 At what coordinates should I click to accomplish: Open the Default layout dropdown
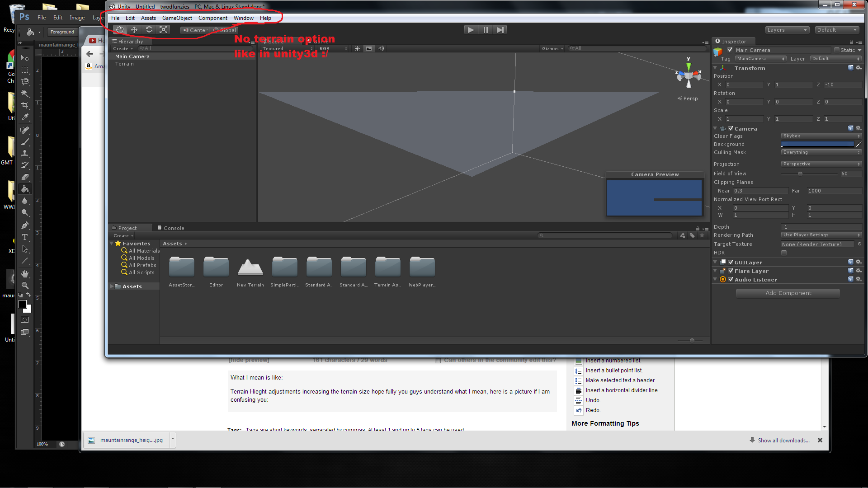(x=837, y=30)
